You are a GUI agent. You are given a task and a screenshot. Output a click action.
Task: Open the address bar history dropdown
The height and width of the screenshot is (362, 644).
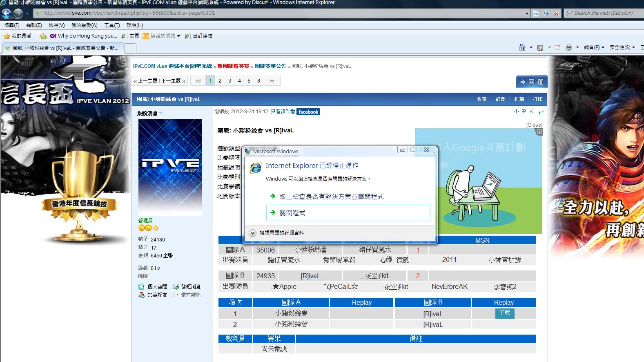click(527, 13)
